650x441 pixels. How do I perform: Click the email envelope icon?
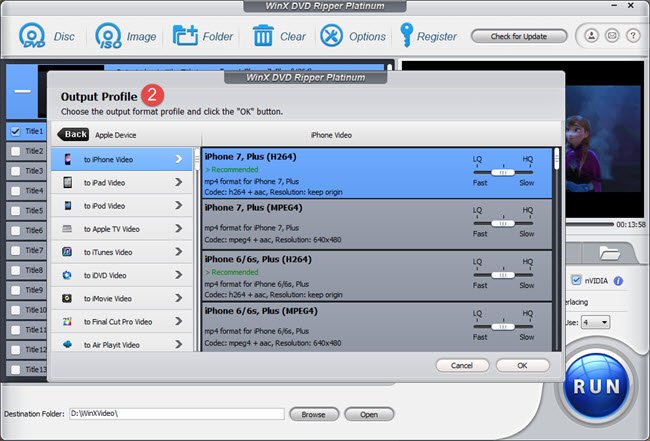612,36
